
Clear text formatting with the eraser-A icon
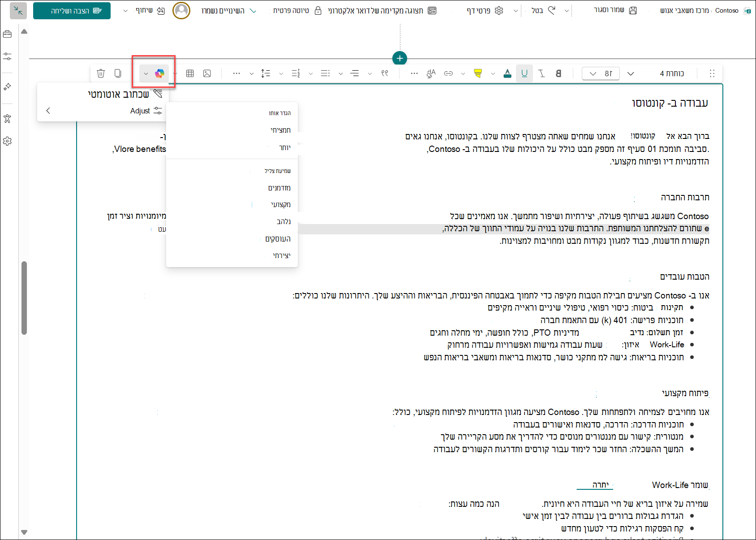point(431,73)
